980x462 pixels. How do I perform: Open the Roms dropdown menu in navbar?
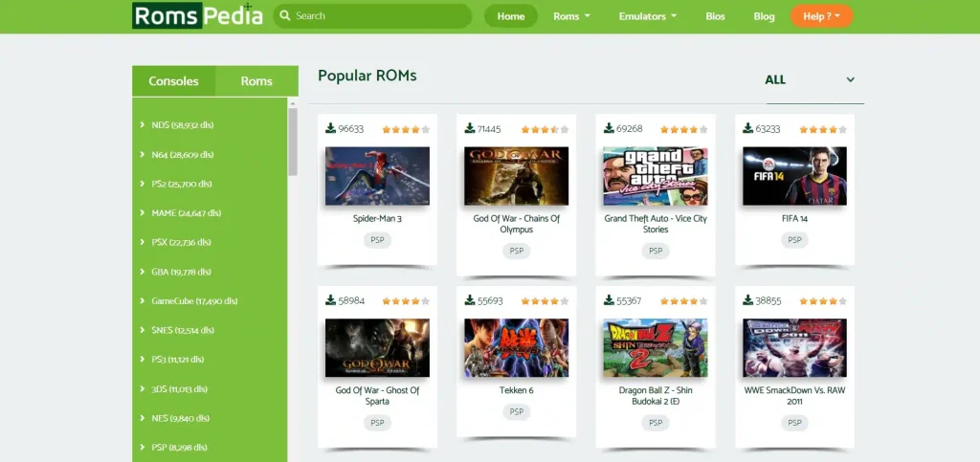[571, 16]
